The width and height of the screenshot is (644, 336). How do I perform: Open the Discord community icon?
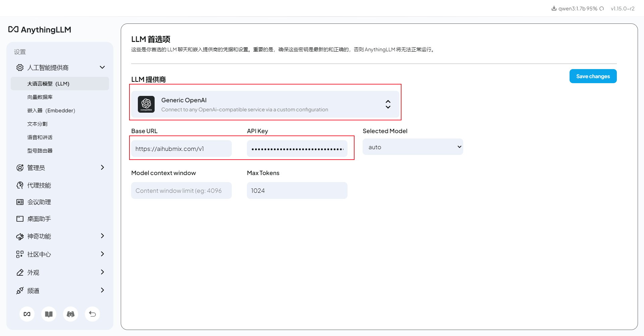(x=71, y=314)
